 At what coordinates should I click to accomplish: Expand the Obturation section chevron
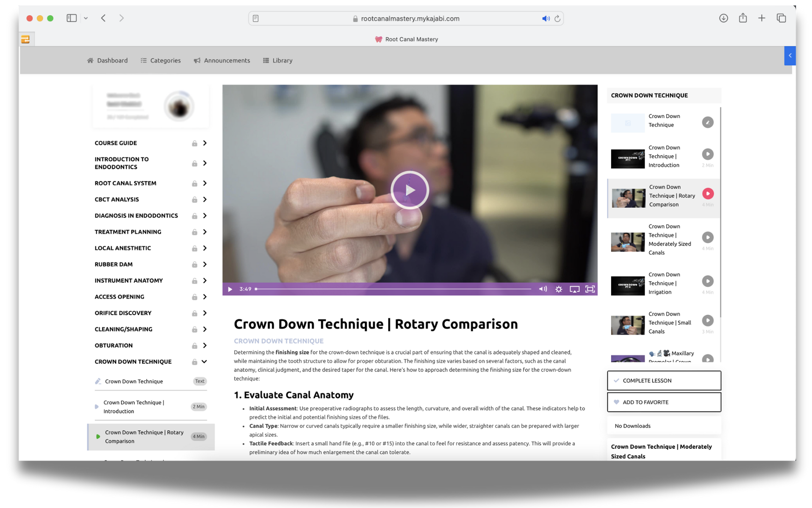point(205,345)
